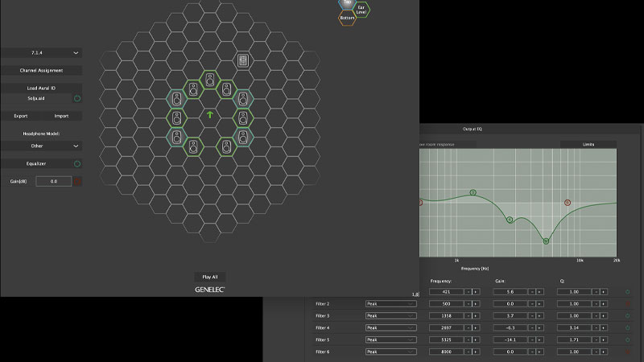Select the subwoofer icon in the hex grid

click(243, 61)
